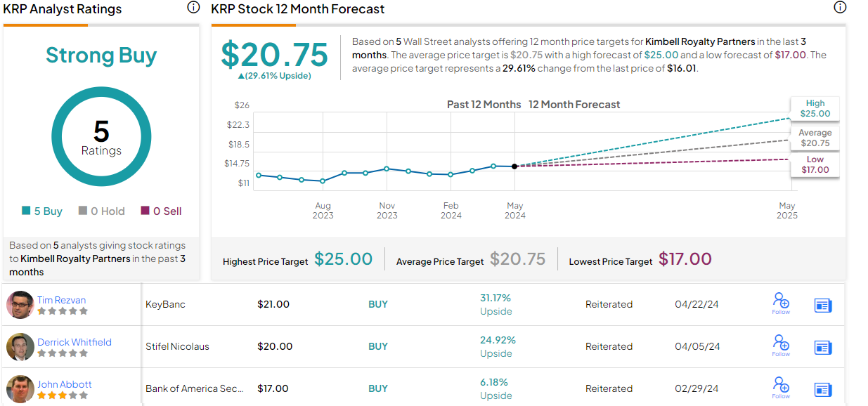Click John Abbott's profile photo

click(20, 389)
